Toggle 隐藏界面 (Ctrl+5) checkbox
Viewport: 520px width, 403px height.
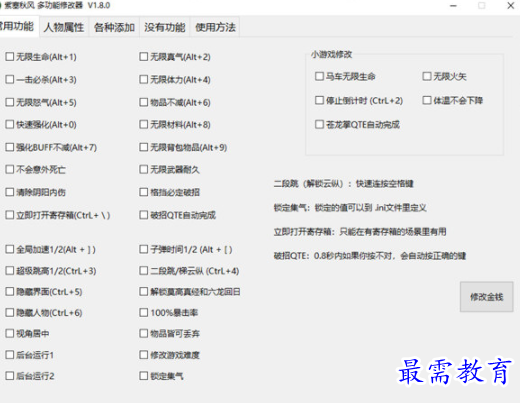point(10,292)
